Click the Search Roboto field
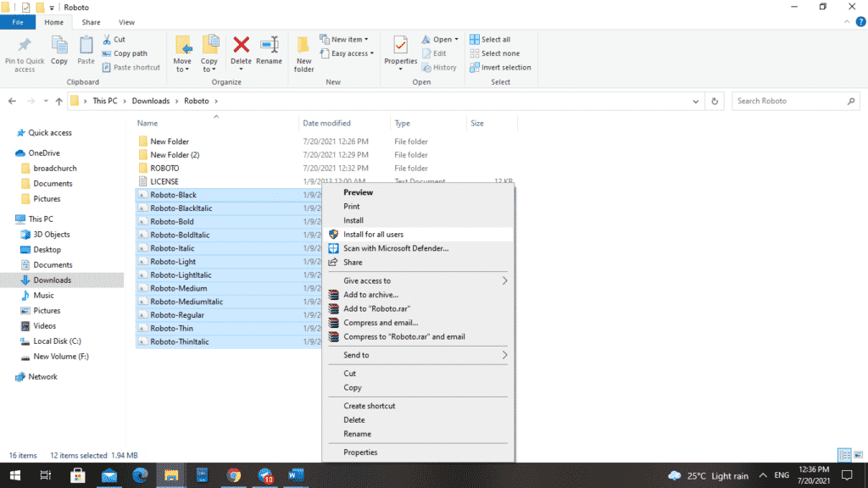The width and height of the screenshot is (868, 488). pos(796,102)
